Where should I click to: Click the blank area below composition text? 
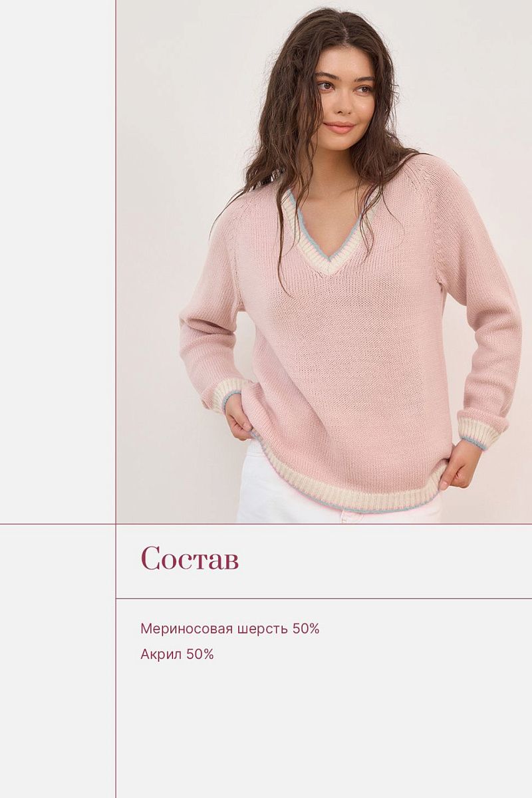(324, 731)
